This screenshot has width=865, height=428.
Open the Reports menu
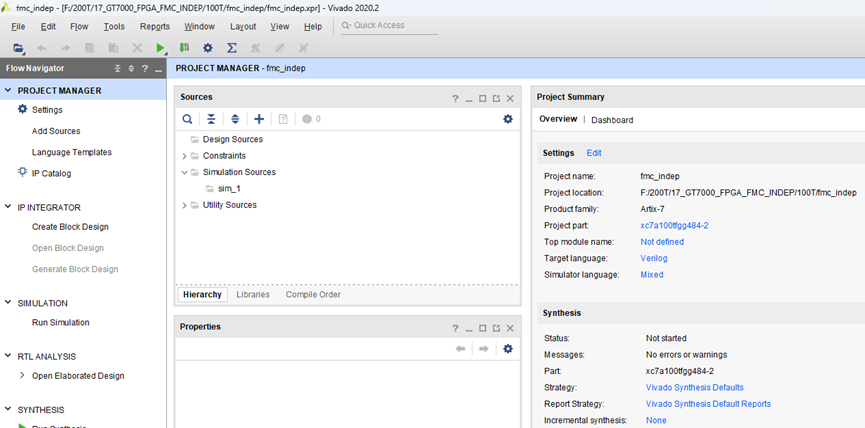tap(155, 26)
